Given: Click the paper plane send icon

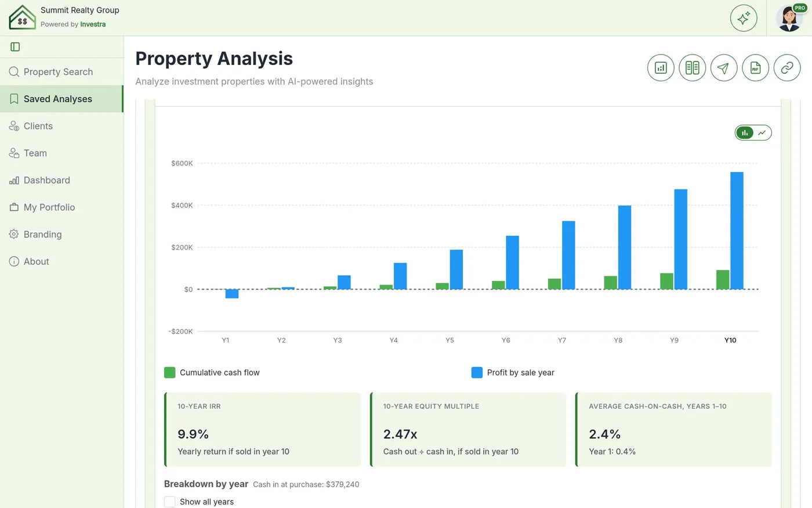Looking at the screenshot, I should point(724,68).
